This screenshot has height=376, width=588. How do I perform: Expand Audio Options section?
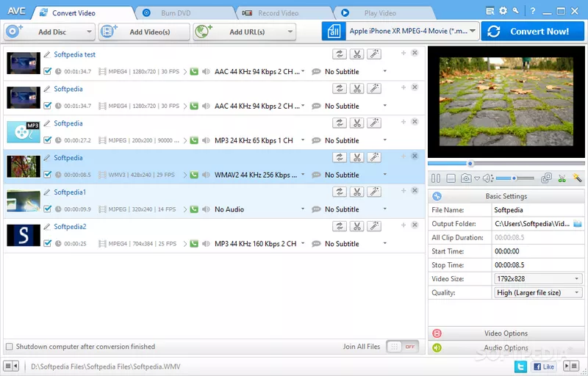(506, 347)
